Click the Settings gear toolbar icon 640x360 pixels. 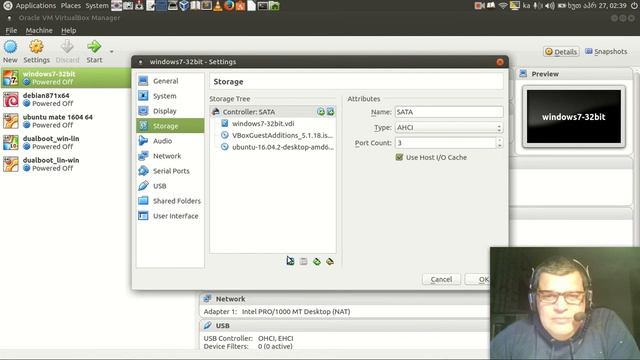pyautogui.click(x=36, y=47)
